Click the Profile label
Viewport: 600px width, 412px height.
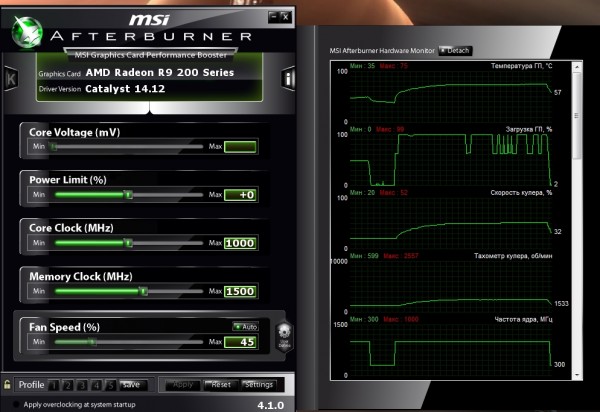pyautogui.click(x=31, y=385)
